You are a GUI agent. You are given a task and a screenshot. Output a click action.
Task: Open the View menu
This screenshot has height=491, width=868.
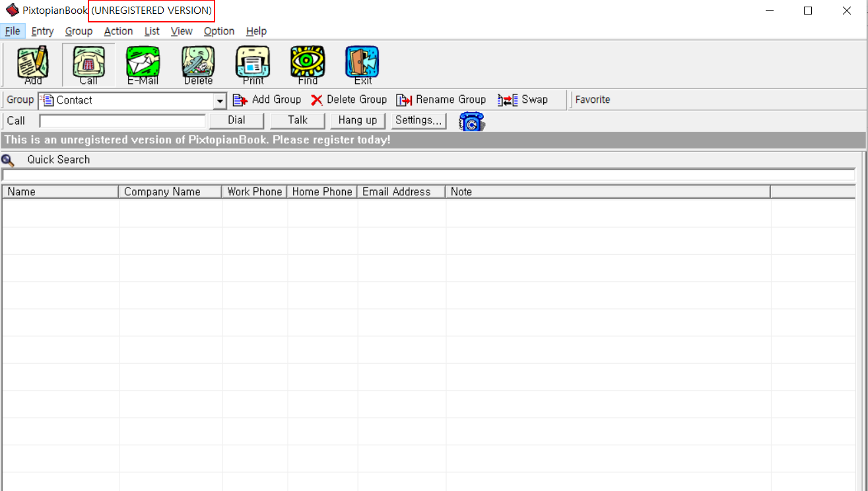[182, 31]
